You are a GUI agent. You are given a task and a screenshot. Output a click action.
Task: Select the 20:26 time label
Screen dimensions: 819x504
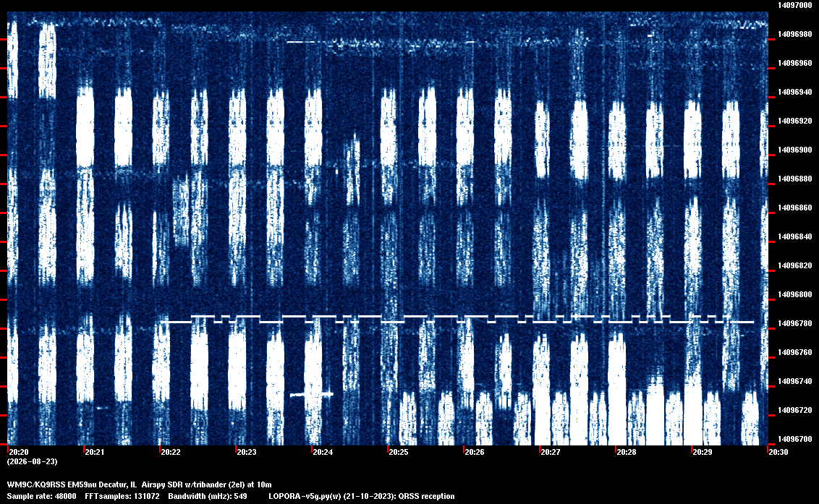475,452
